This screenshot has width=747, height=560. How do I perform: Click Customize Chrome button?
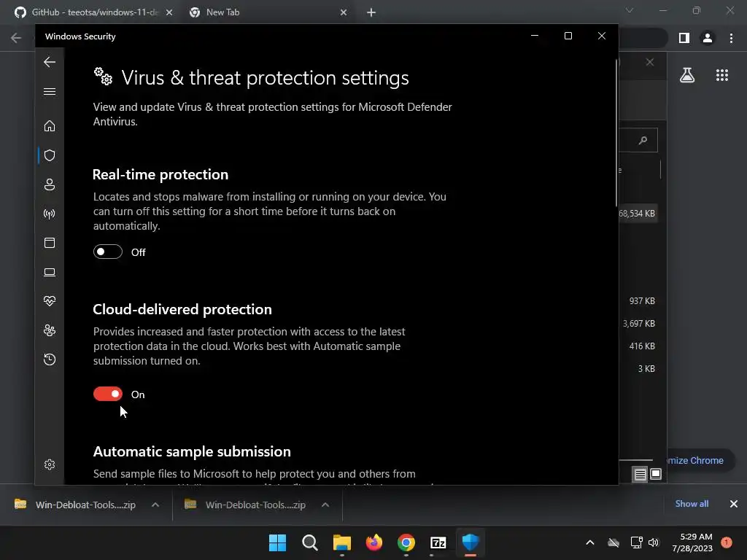[x=700, y=461]
